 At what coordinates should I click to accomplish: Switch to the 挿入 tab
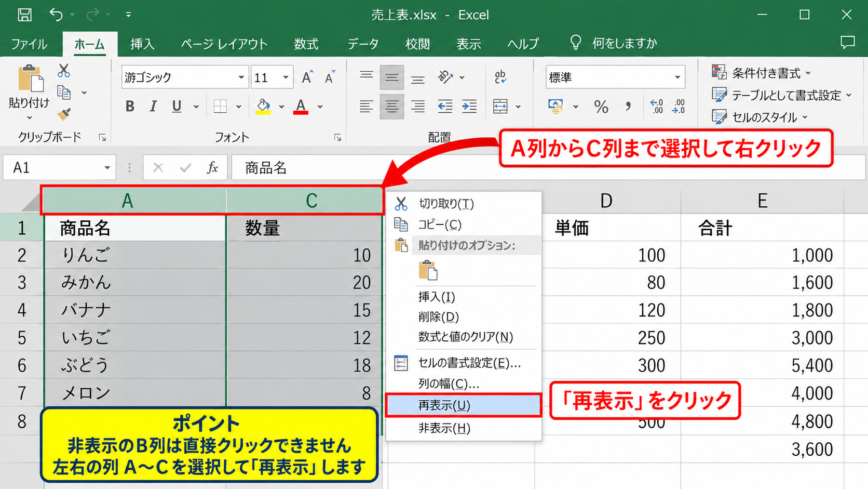pyautogui.click(x=142, y=44)
